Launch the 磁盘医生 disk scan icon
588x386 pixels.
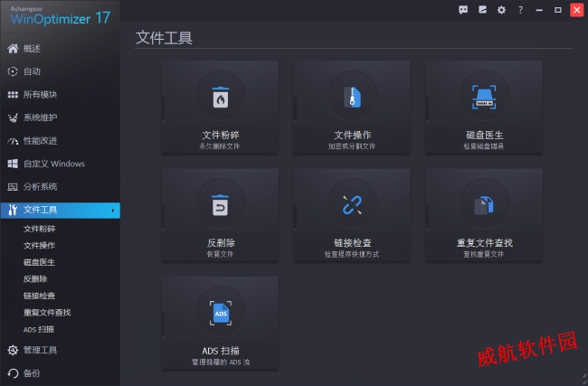coord(484,97)
